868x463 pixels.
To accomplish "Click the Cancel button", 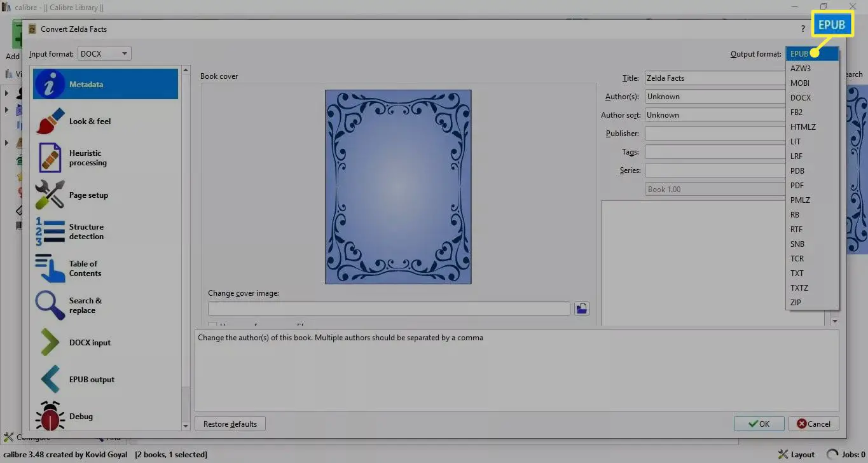I will point(814,424).
